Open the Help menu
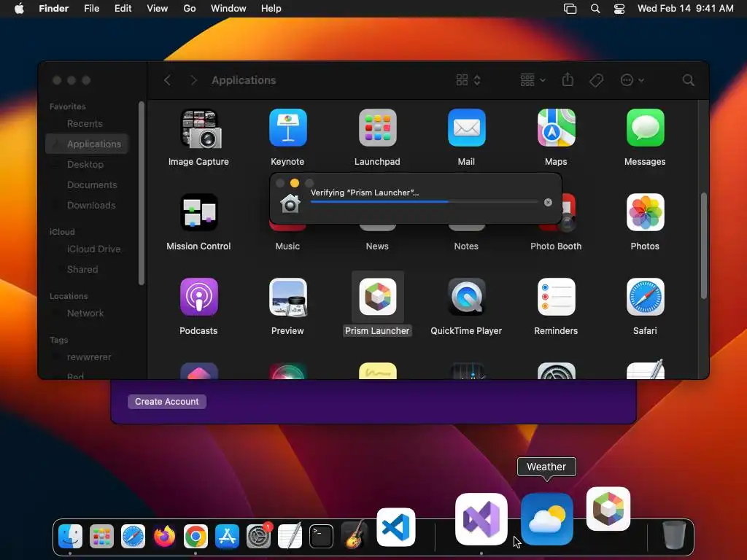747x560 pixels. coord(271,9)
